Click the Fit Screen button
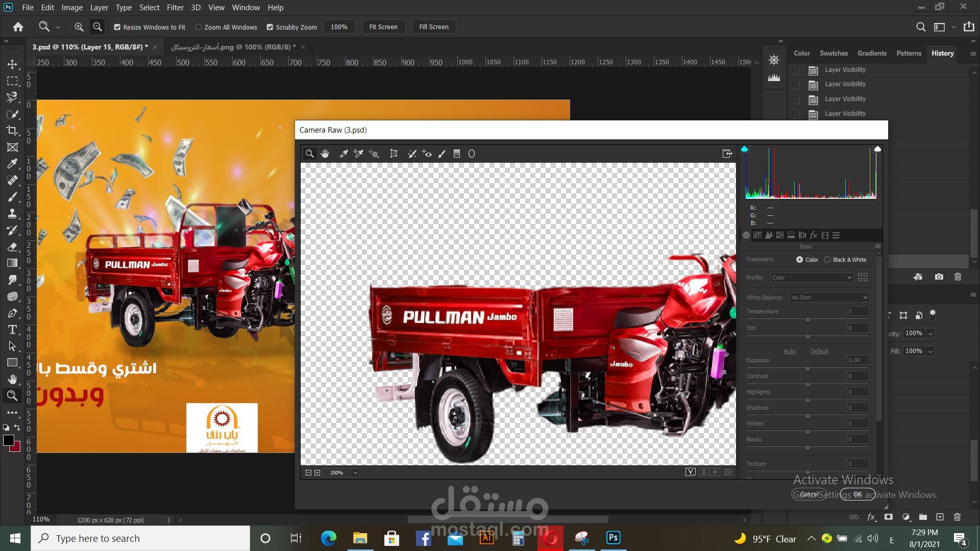980x551 pixels. 383,27
